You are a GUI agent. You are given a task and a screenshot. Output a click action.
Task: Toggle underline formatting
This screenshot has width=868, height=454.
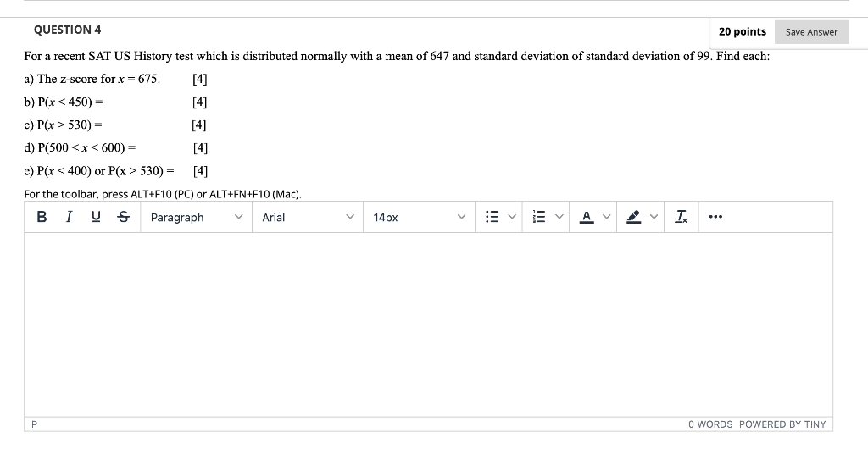coord(96,217)
